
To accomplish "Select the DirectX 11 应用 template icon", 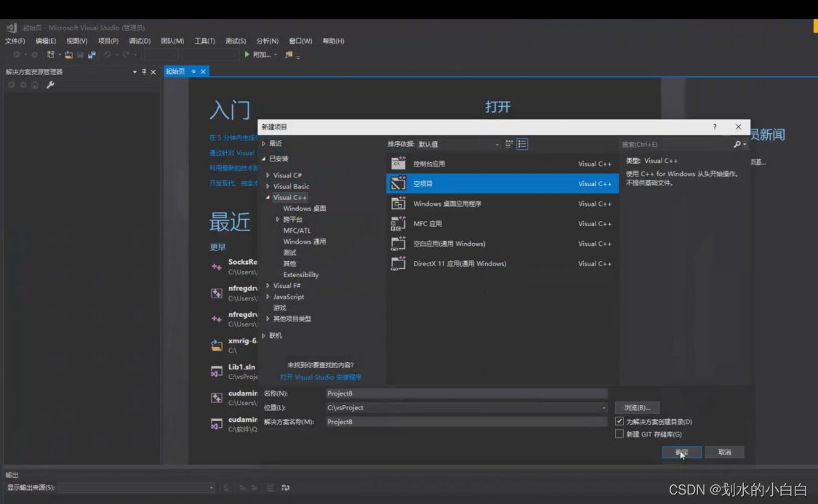I will coord(398,263).
